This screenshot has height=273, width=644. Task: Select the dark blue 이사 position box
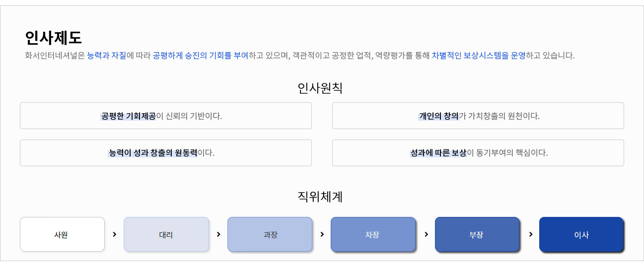[581, 234]
